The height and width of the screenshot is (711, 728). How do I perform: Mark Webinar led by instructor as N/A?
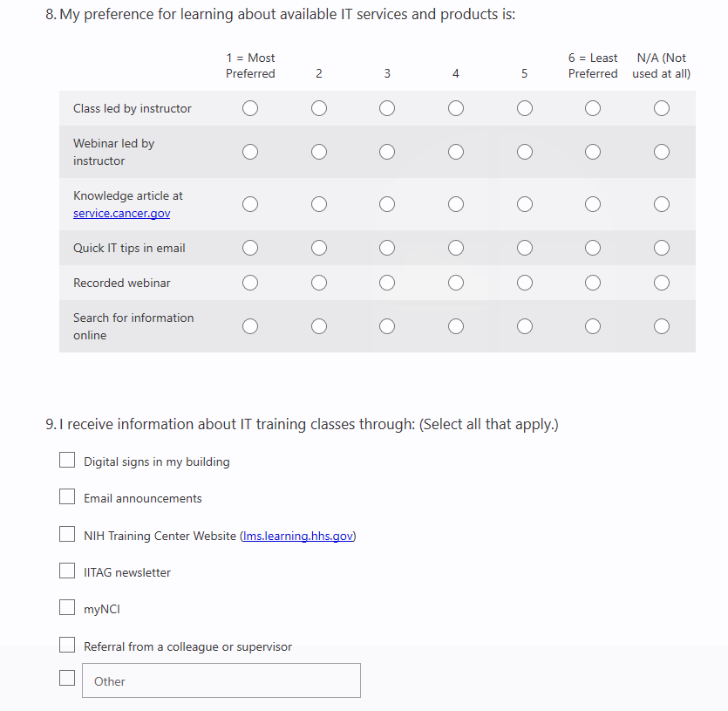pyautogui.click(x=662, y=152)
